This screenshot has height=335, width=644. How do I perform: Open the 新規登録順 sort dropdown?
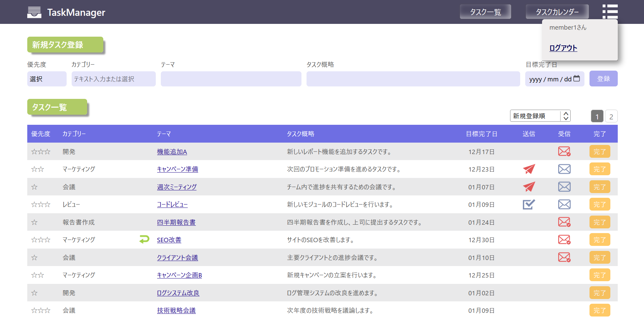pos(540,116)
